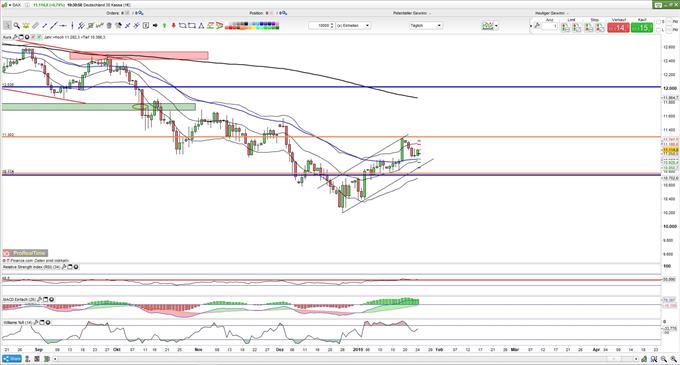Open price chart settings wrench
The image size is (680, 365).
pos(15,37)
